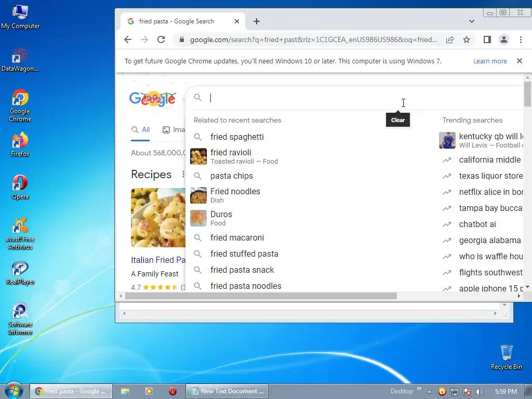Switch to the All results tab
The height and width of the screenshot is (399, 532).
tap(140, 129)
